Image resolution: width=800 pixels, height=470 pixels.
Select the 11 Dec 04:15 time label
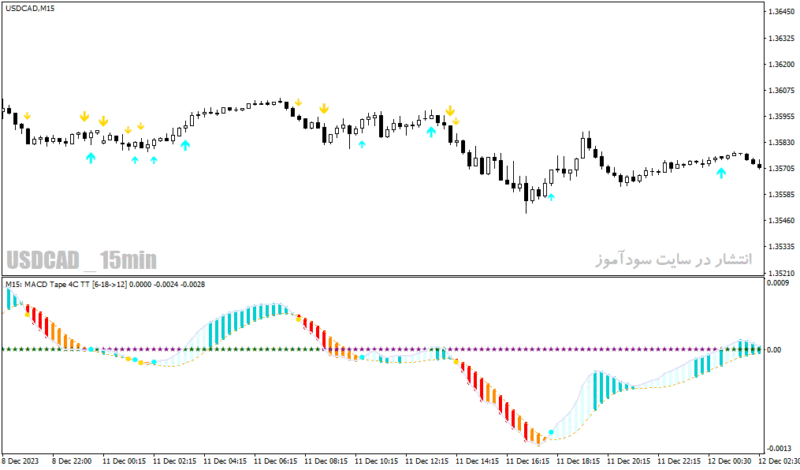(225, 461)
